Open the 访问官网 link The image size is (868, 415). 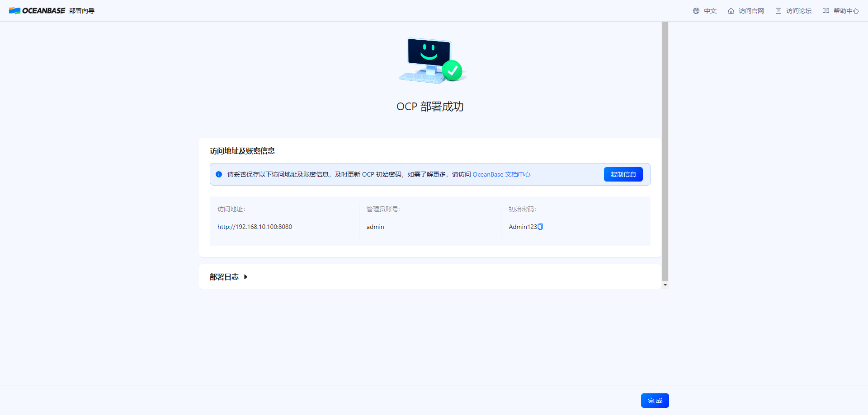point(751,11)
